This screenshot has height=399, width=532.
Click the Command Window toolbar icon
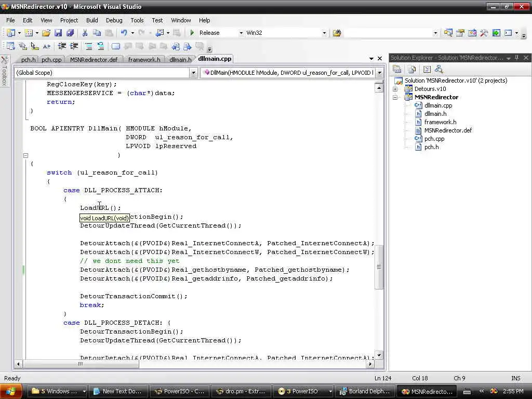pos(508,33)
